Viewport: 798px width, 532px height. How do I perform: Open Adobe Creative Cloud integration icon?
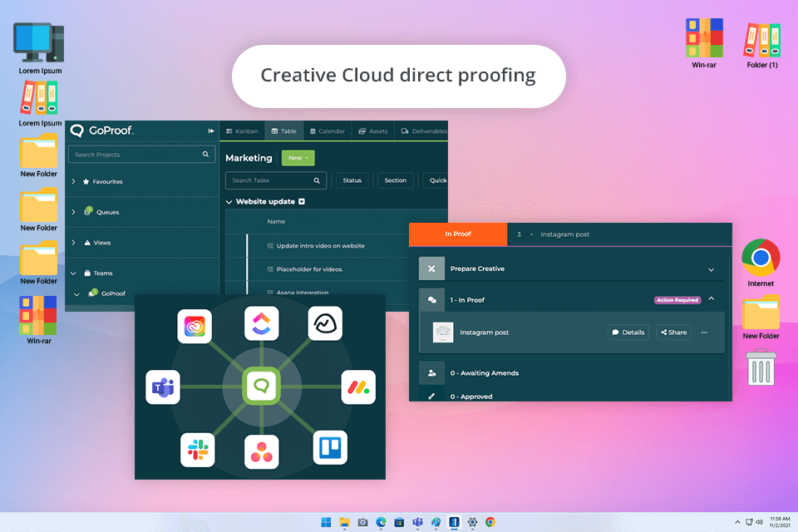(195, 327)
